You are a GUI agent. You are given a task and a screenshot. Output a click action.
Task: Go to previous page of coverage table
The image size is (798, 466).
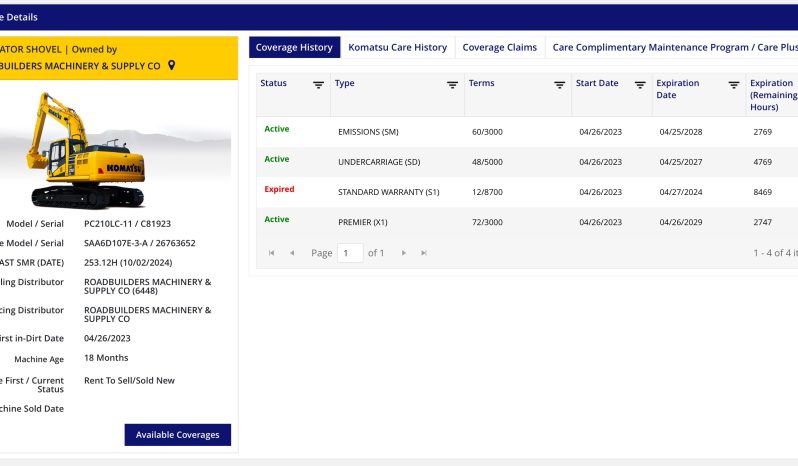pos(292,253)
